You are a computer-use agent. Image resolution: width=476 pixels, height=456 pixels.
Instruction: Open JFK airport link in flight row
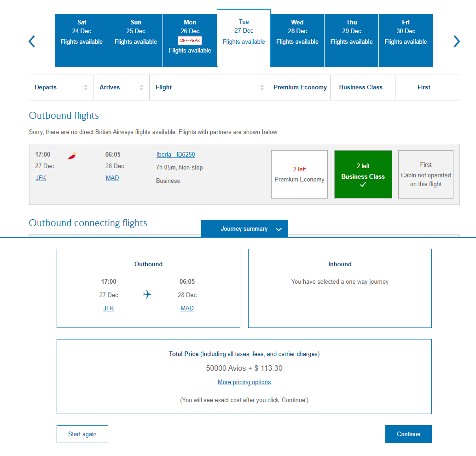click(x=41, y=178)
